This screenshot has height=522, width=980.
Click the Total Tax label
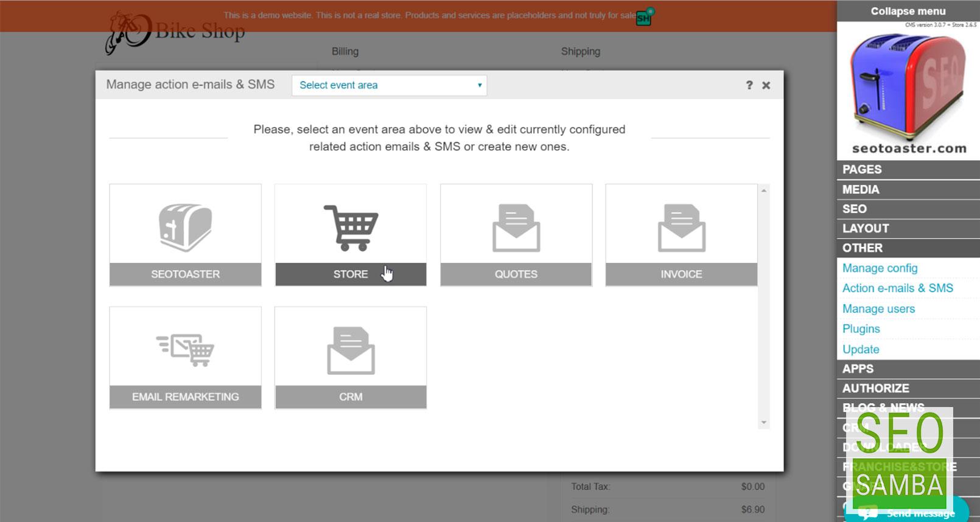click(x=590, y=487)
